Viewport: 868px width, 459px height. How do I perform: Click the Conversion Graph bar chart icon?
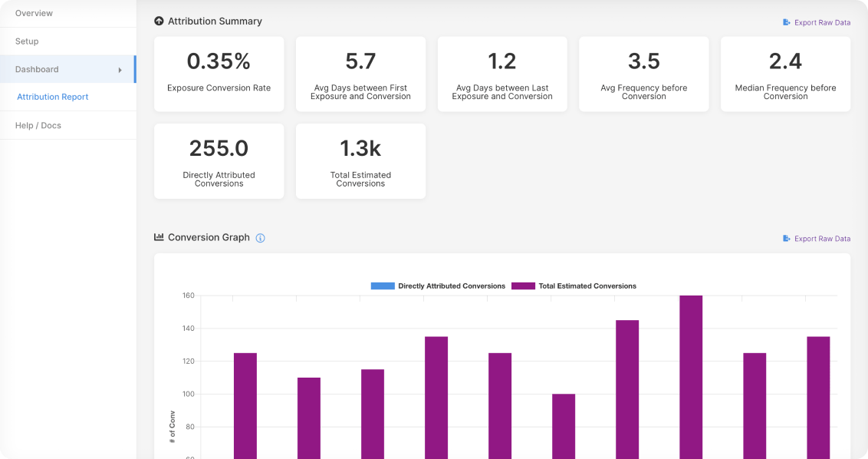[x=159, y=237]
